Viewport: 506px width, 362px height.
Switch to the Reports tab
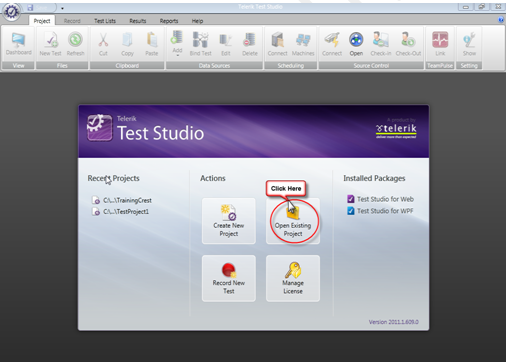[169, 21]
